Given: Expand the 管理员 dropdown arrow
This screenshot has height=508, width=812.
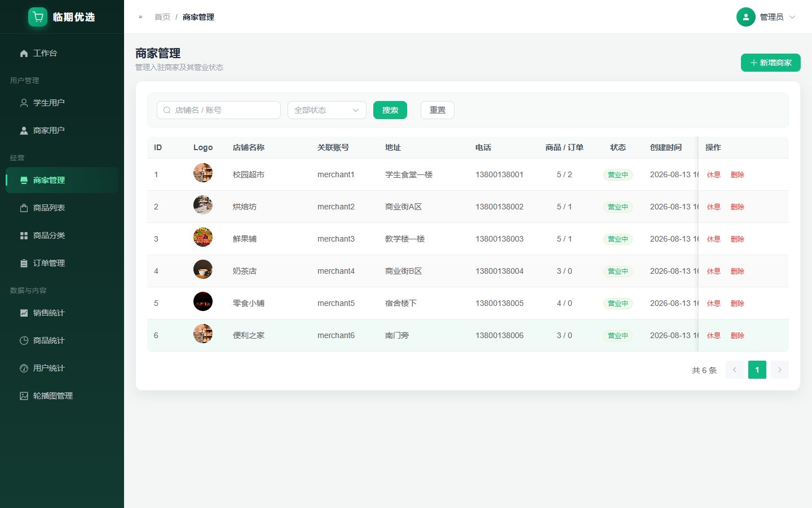Looking at the screenshot, I should click(792, 17).
